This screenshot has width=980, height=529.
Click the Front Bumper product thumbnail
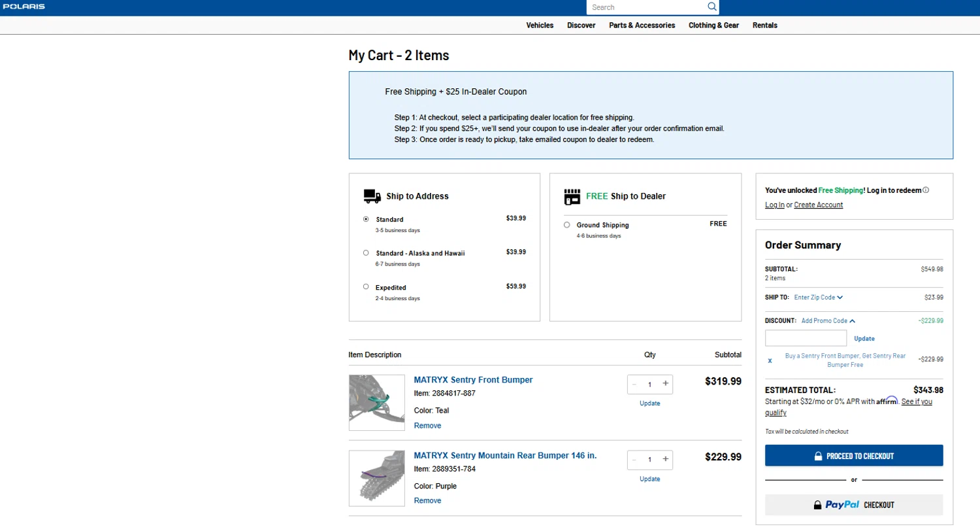(x=377, y=403)
